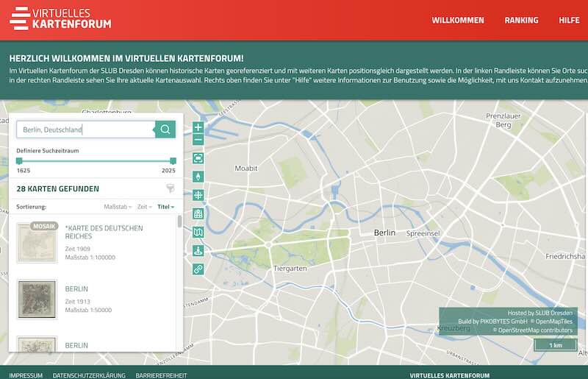588x379 pixels.
Task: Click the magnifier search button
Action: click(165, 130)
